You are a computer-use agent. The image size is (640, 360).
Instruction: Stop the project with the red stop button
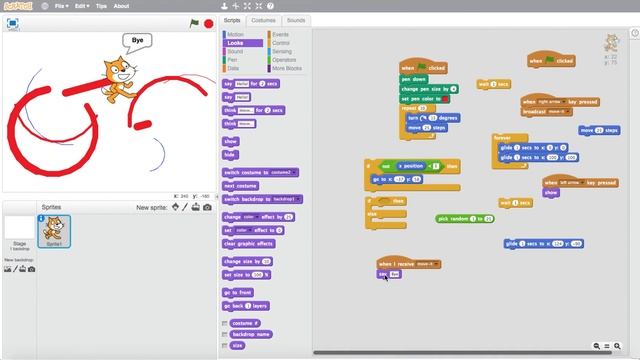(x=209, y=24)
